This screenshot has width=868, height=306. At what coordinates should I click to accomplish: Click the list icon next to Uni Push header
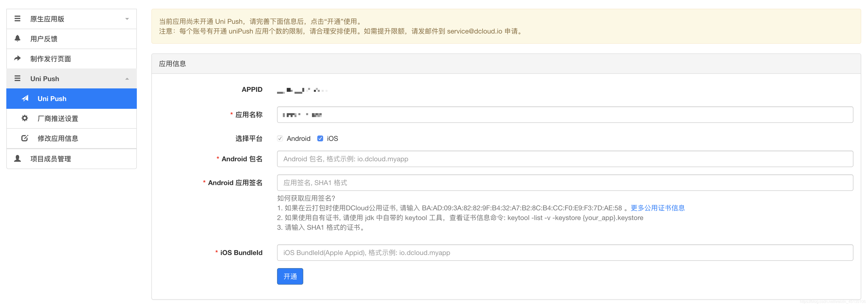[x=17, y=78]
